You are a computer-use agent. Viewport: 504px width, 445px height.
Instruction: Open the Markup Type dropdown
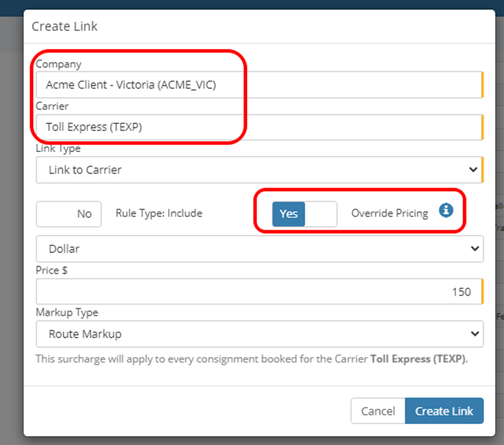click(x=260, y=334)
